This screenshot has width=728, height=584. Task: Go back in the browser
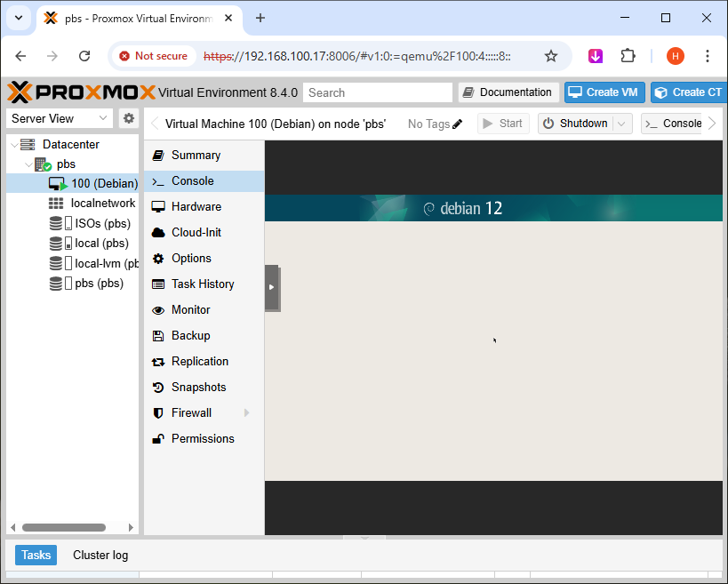21,56
